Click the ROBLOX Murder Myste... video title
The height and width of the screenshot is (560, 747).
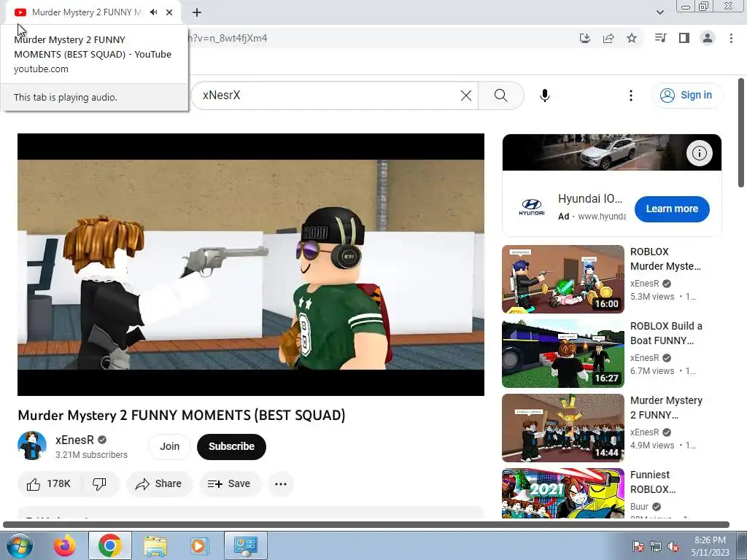(665, 259)
